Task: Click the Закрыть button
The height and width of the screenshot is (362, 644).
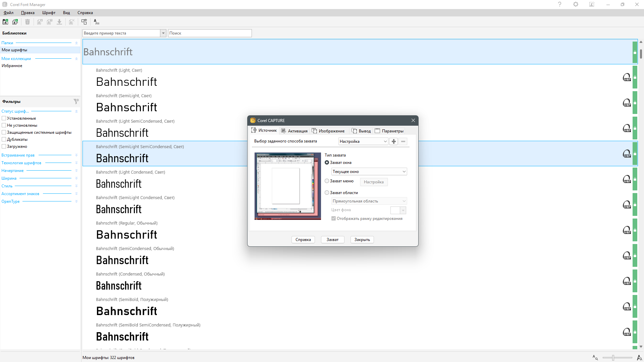Action: pos(362,240)
